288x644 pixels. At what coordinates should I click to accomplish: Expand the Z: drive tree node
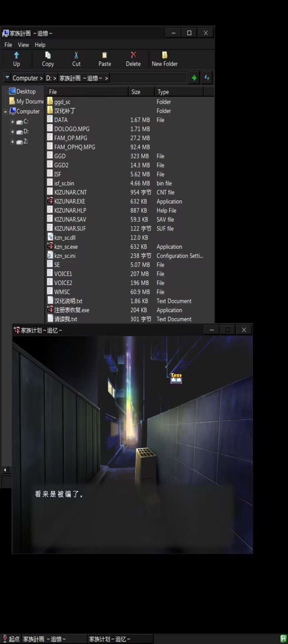coord(12,142)
